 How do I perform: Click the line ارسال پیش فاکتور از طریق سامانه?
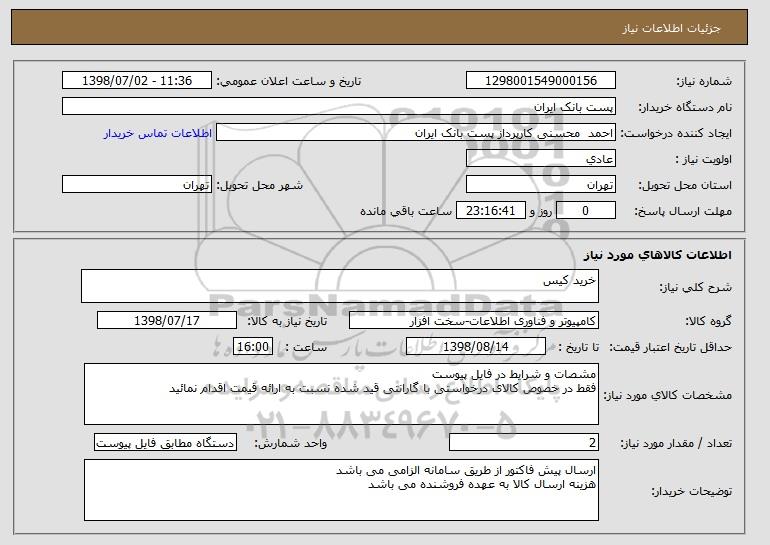pos(466,471)
